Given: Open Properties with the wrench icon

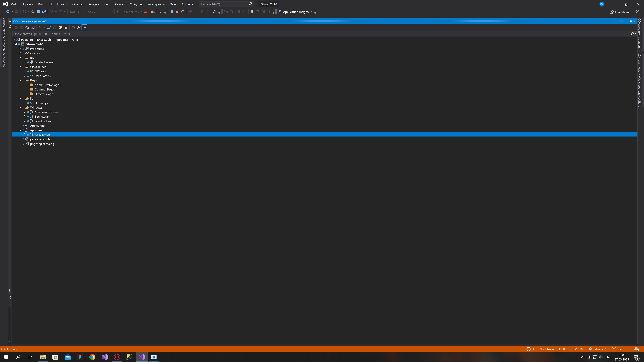Looking at the screenshot, I should click(x=79, y=28).
